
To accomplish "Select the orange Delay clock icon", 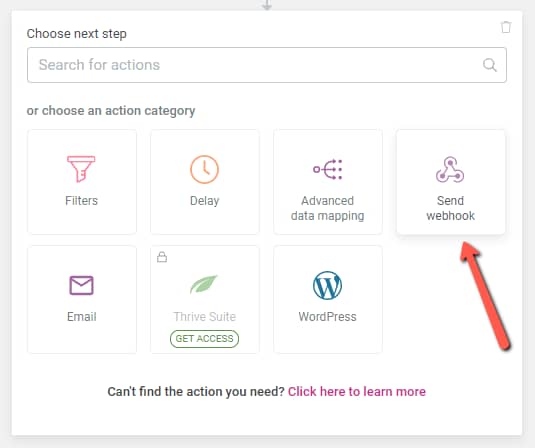I will tap(204, 169).
